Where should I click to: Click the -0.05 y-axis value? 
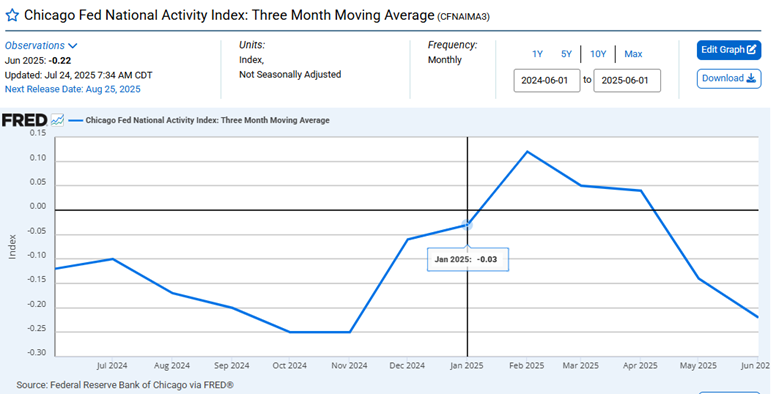click(36, 232)
